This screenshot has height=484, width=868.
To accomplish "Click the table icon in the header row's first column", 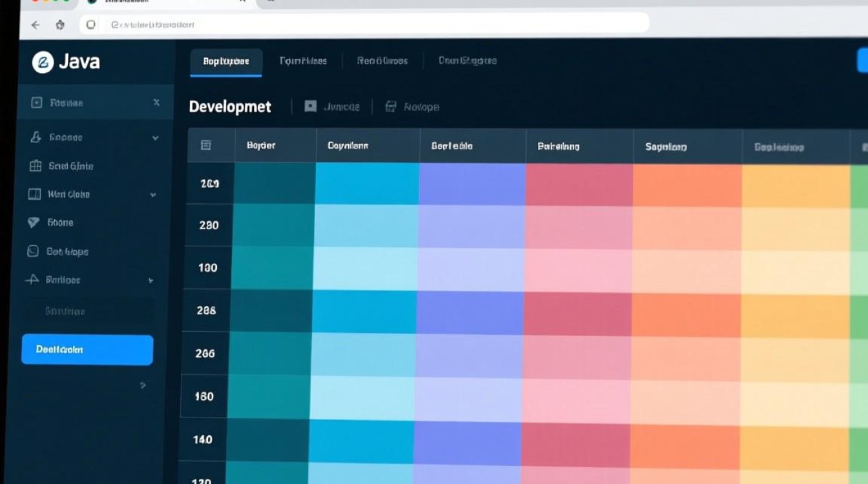I will click(x=207, y=145).
